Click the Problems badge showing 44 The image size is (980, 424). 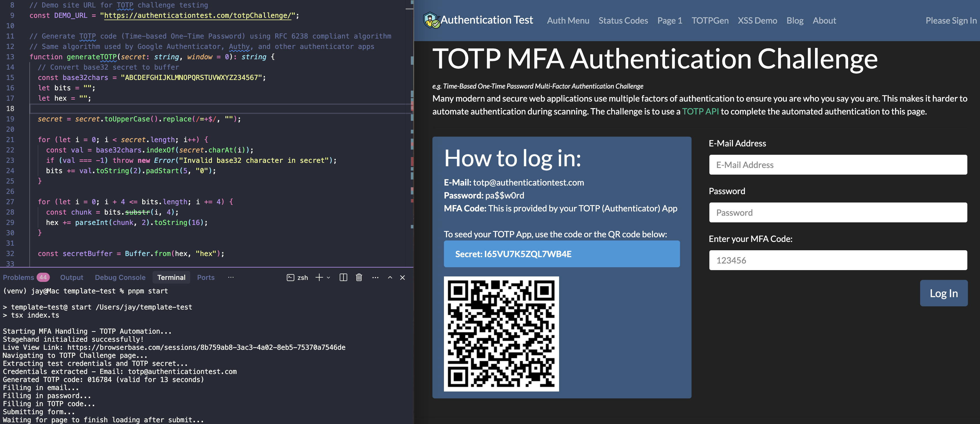click(43, 277)
